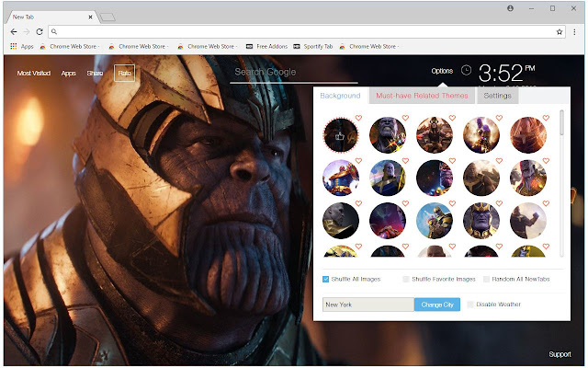Favorite the fourth thumbnail in row three
The image size is (588, 368).
tap(499, 203)
